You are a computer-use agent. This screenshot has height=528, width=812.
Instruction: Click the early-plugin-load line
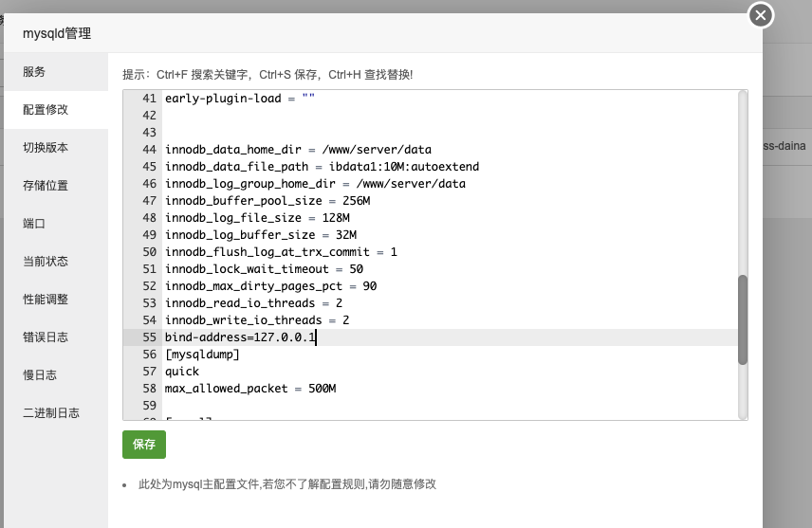click(240, 99)
